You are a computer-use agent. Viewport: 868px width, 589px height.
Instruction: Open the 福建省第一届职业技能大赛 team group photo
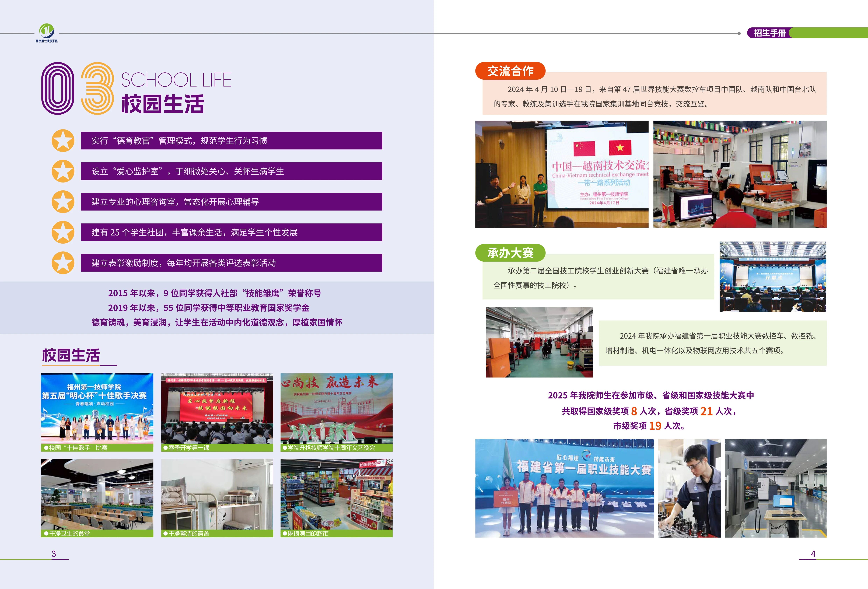[x=565, y=489]
